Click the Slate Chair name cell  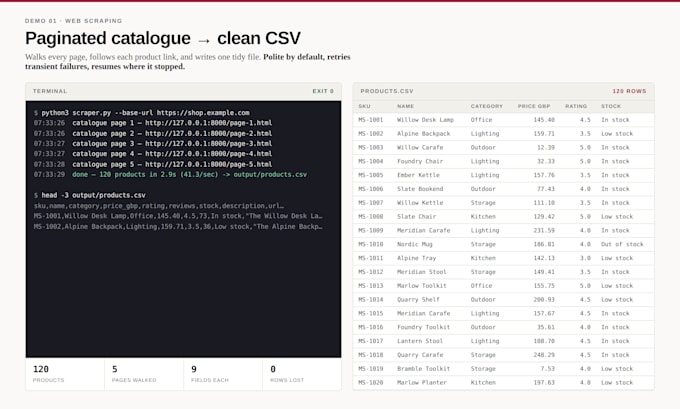[417, 217]
